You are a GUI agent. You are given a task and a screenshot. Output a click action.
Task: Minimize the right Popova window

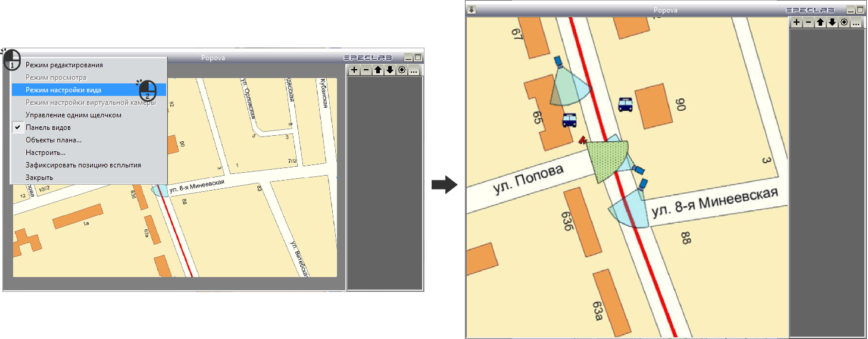[x=851, y=10]
